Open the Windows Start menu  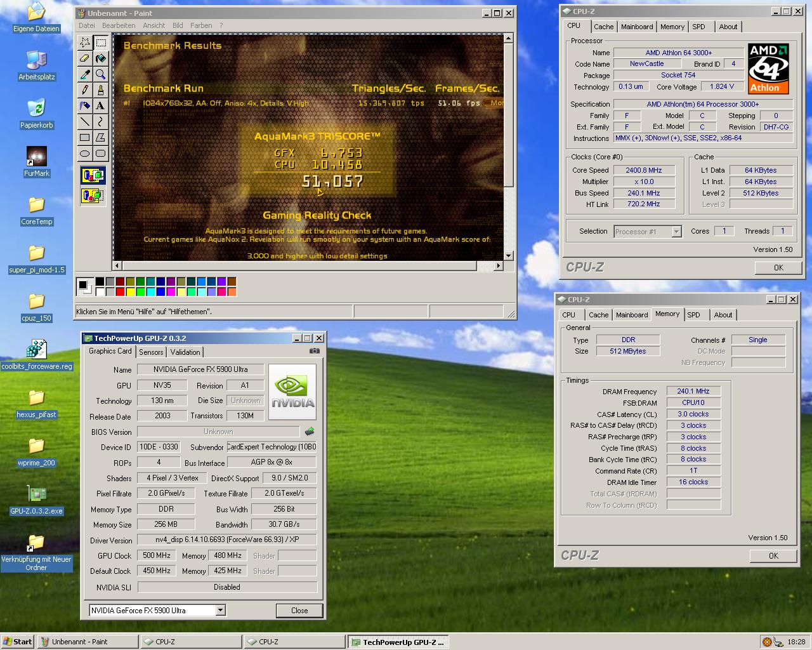pyautogui.click(x=18, y=642)
